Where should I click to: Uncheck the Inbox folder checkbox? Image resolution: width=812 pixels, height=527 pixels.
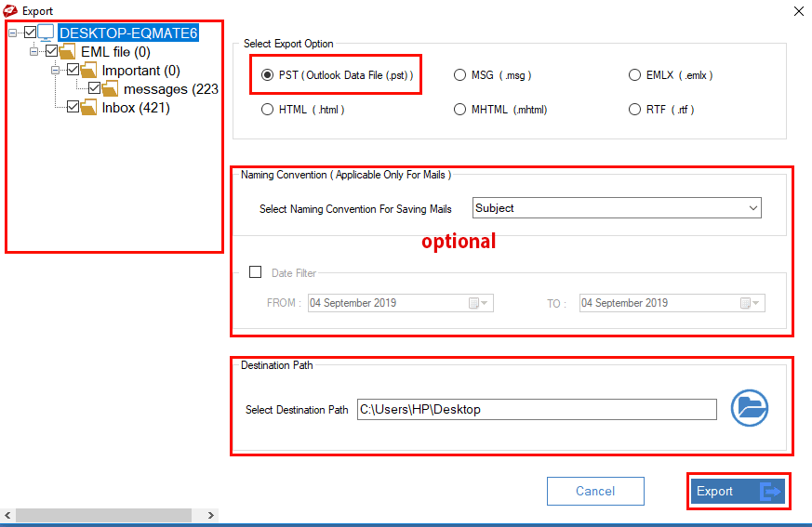tap(73, 108)
